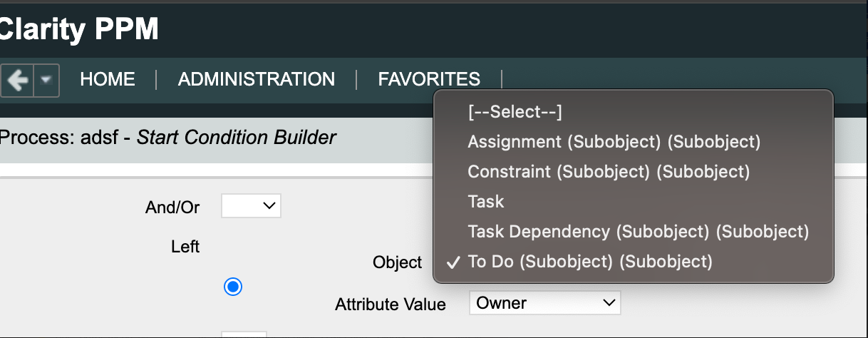Screen dimensions: 868x338
Task: Click the Left section label
Action: coord(185,247)
